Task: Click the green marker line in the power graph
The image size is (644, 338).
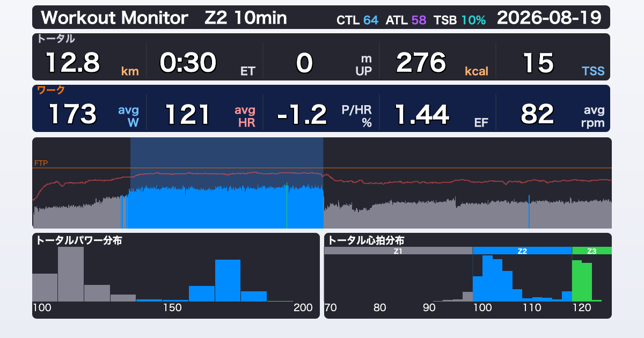Action: coord(287,205)
